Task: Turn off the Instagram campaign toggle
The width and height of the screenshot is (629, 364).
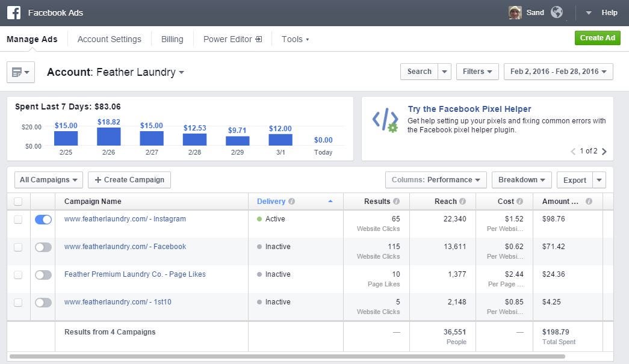Action: pos(43,220)
